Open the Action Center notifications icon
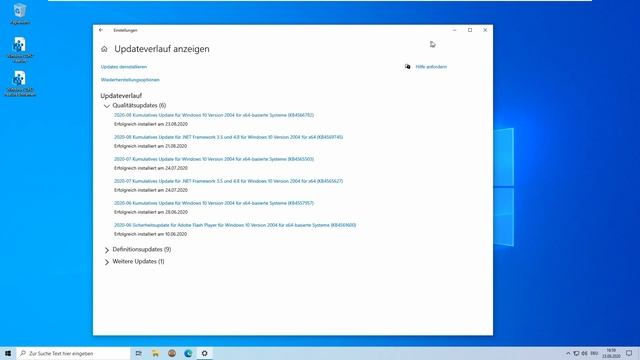The height and width of the screenshot is (360, 640). click(x=629, y=353)
